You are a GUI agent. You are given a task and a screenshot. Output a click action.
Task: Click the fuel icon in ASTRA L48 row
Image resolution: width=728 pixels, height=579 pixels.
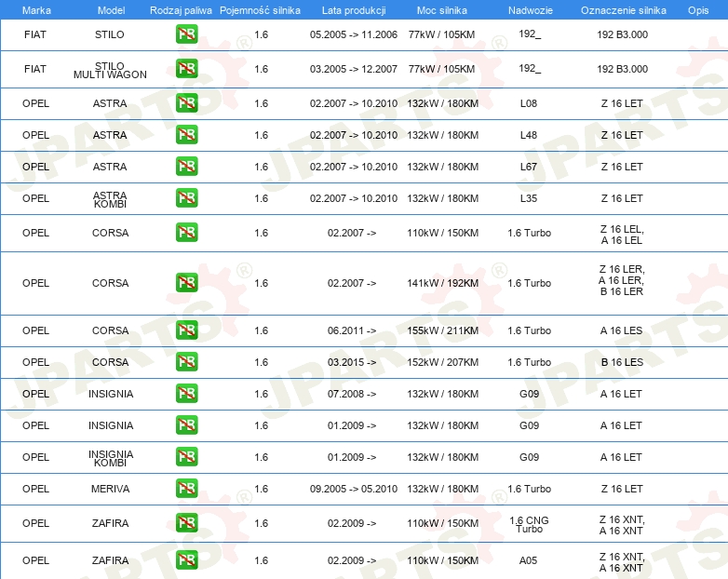coord(186,135)
